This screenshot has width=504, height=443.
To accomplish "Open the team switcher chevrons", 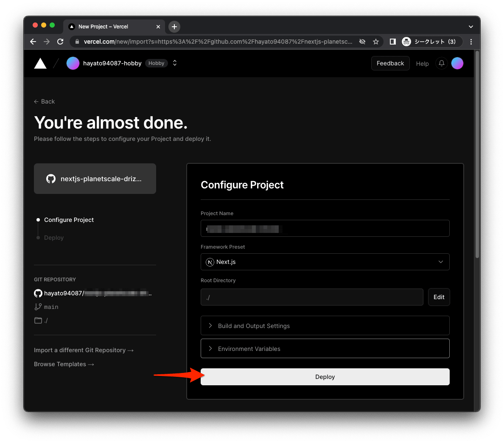I will point(175,63).
